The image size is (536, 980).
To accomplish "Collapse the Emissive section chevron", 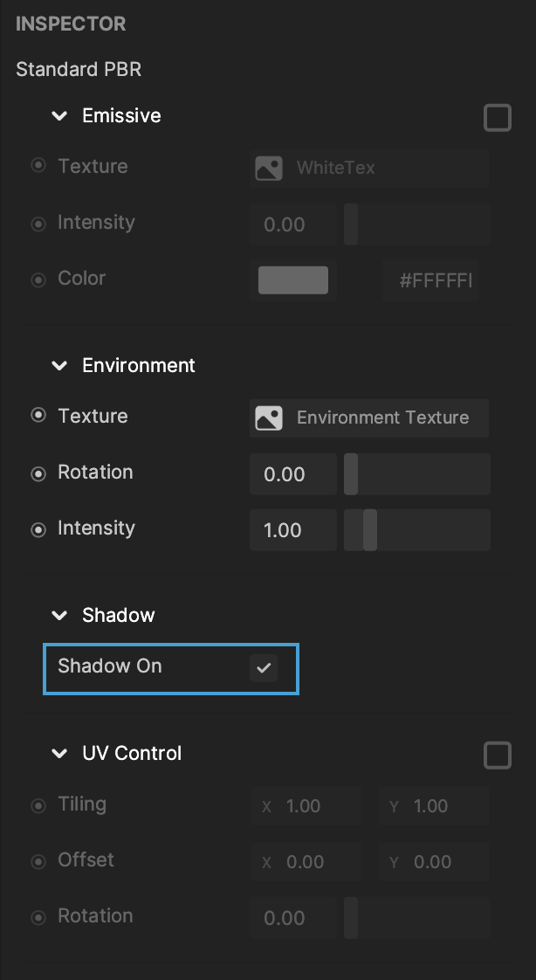I will click(59, 115).
